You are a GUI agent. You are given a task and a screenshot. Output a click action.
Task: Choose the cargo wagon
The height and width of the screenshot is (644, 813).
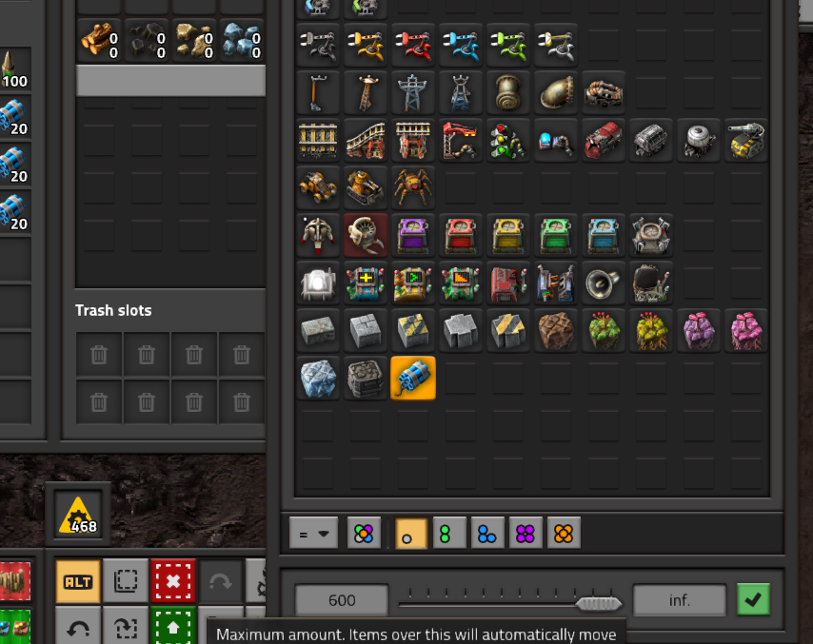click(651, 141)
